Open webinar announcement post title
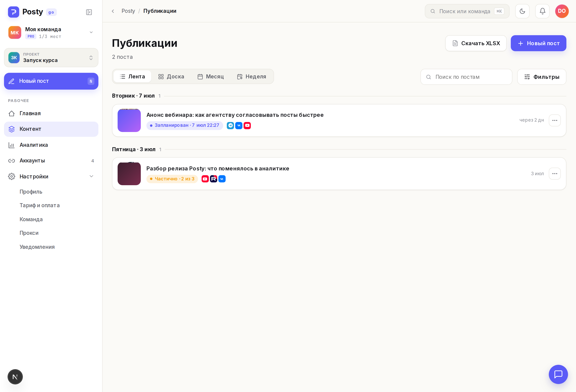The width and height of the screenshot is (576, 392). [235, 115]
